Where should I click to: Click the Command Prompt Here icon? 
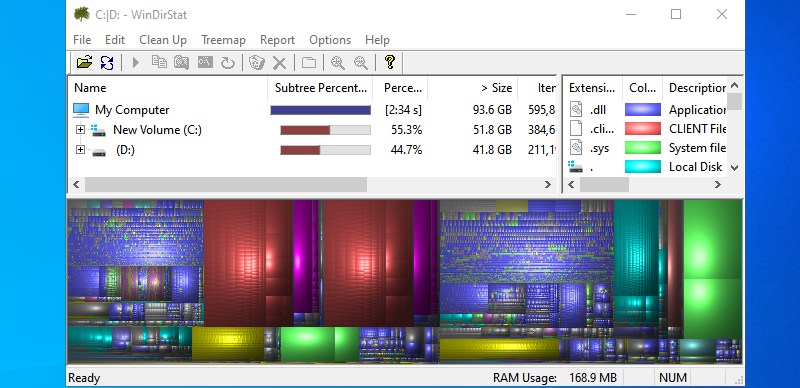click(205, 63)
